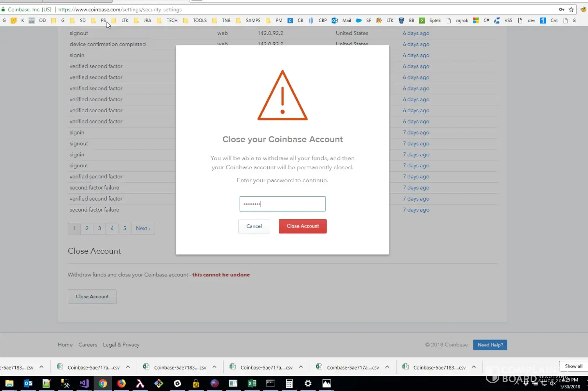Viewport: 588px width, 391px height.
Task: Open Windows Settings gear in taskbar
Action: coord(308,384)
